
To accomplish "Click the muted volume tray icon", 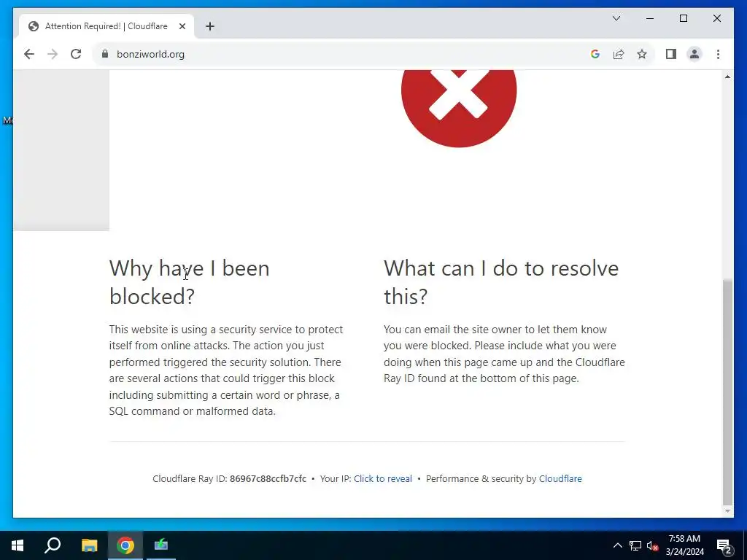I will 653,545.
